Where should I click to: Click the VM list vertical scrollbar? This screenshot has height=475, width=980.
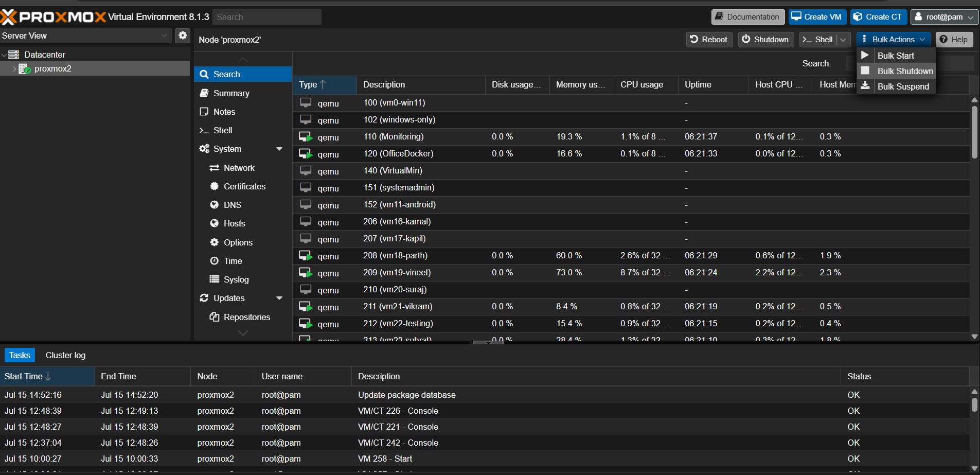coord(974,132)
